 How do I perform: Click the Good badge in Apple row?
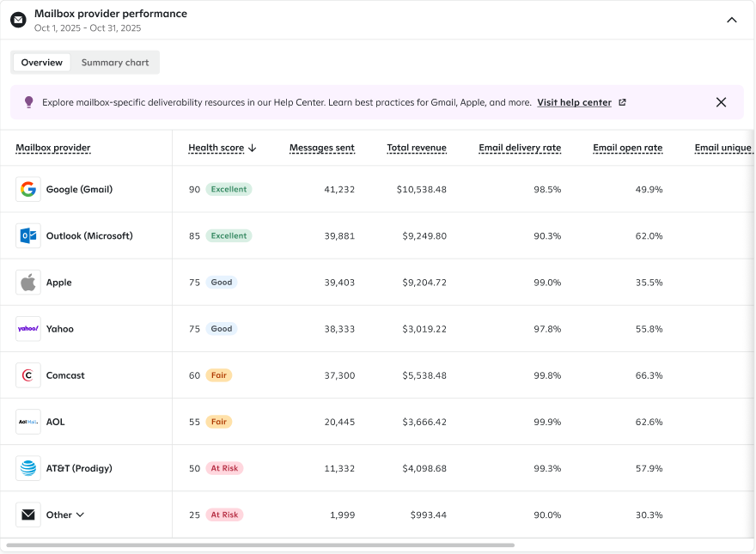click(222, 282)
